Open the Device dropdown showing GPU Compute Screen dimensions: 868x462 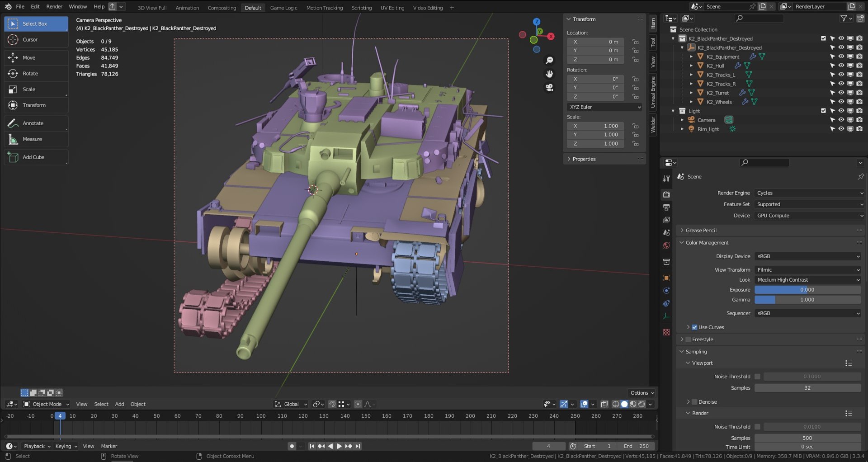tap(810, 216)
